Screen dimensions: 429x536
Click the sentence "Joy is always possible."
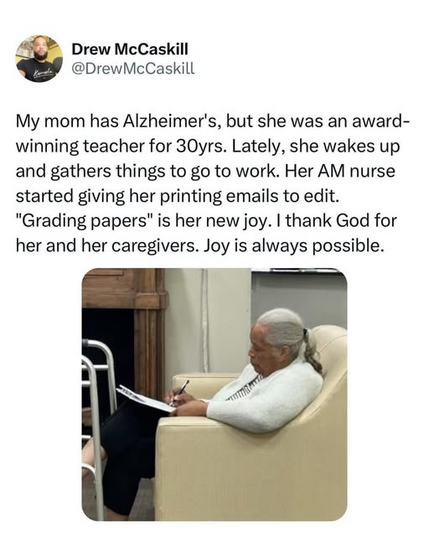click(x=292, y=246)
